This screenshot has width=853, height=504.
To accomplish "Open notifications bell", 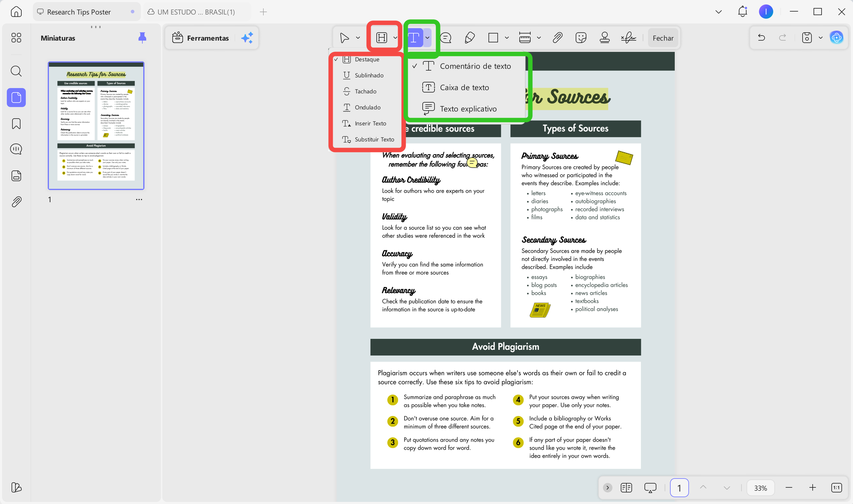I will tap(743, 12).
